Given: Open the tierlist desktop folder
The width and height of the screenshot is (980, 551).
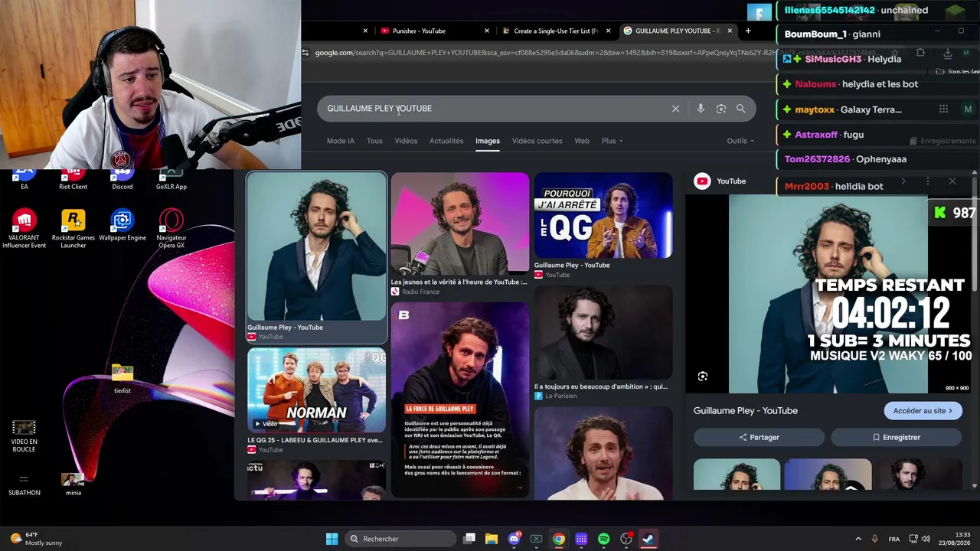Looking at the screenshot, I should [122, 379].
